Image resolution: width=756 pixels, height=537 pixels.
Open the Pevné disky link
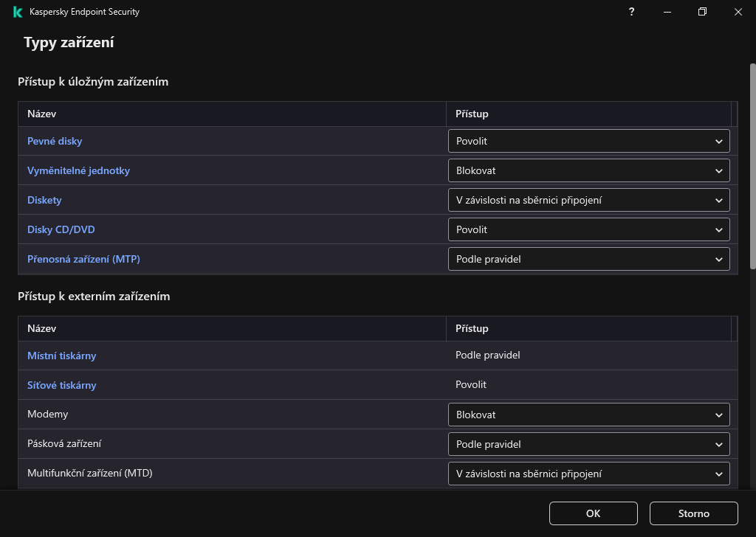55,141
